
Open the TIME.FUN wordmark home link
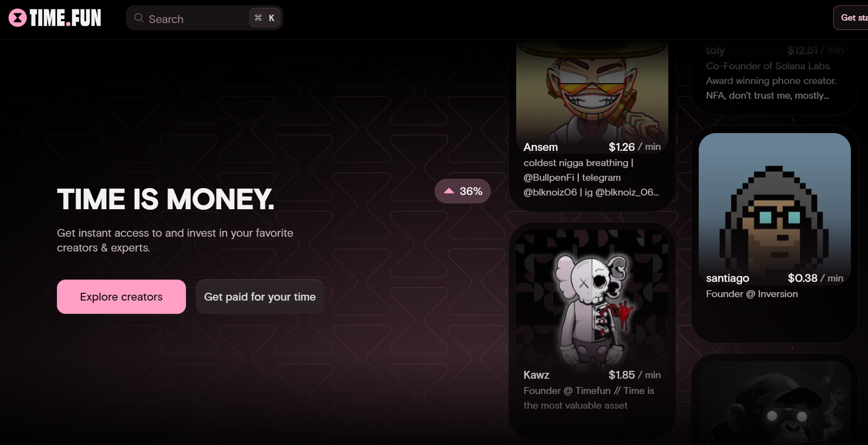point(65,18)
